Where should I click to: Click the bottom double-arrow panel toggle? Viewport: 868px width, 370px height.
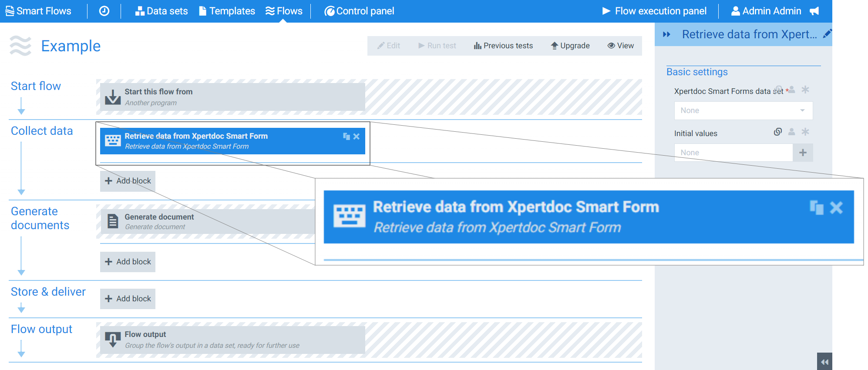click(824, 361)
